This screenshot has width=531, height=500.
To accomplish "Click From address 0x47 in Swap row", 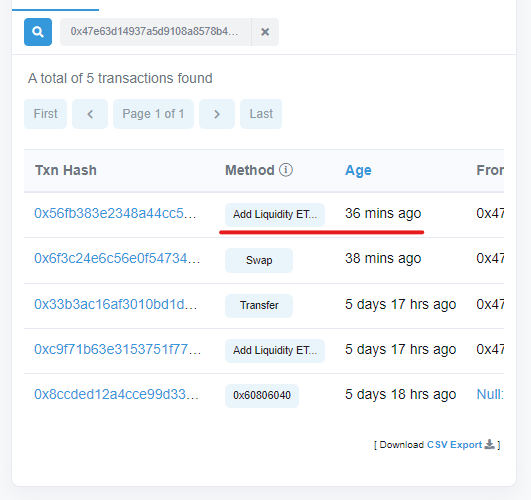I will (x=490, y=258).
